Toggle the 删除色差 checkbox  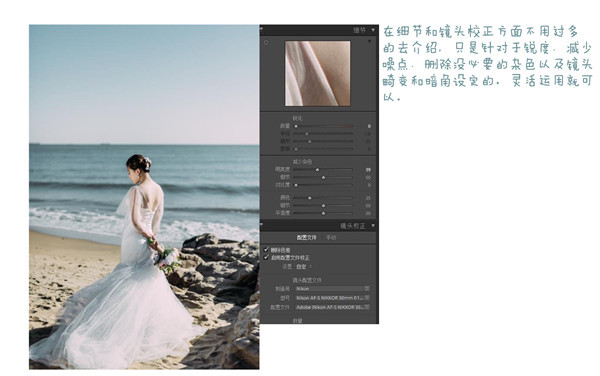[266, 250]
